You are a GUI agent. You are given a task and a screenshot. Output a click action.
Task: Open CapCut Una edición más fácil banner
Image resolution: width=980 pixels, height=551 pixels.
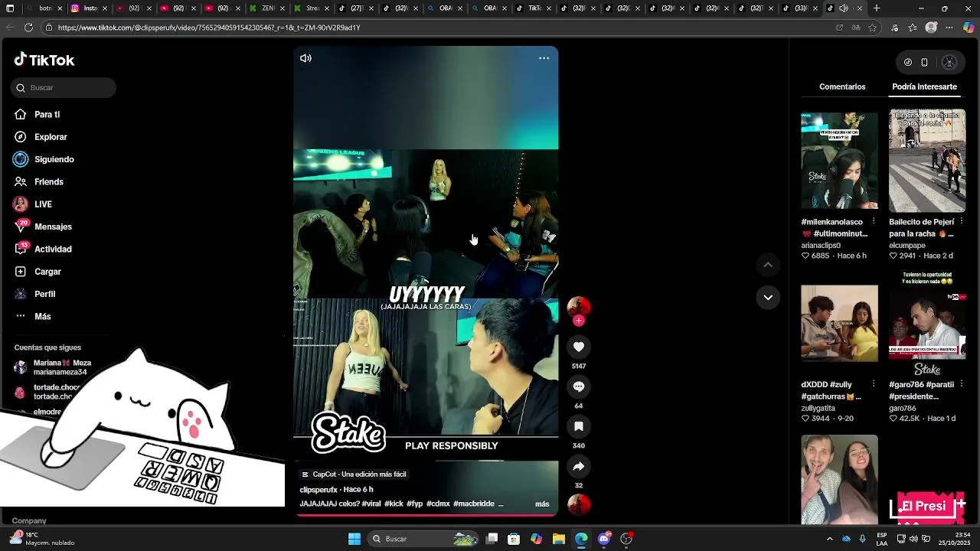pyautogui.click(x=354, y=474)
